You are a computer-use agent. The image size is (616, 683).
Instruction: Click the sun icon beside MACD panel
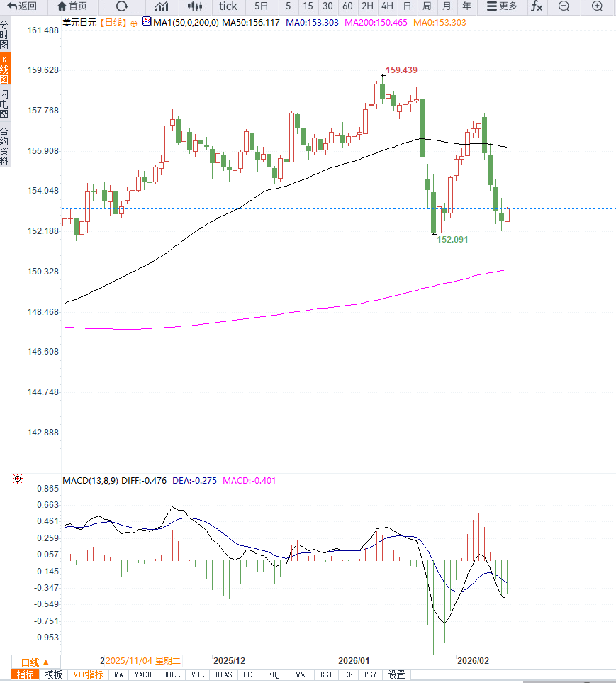pyautogui.click(x=18, y=480)
